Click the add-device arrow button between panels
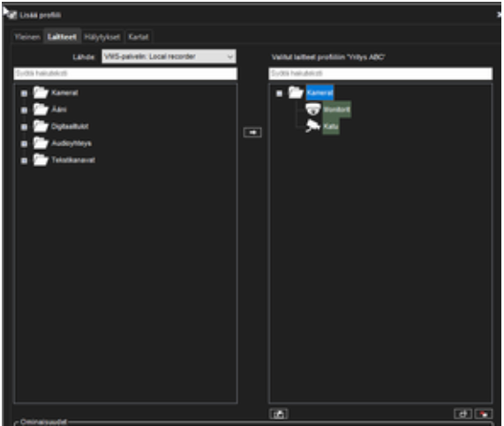Screen dimensions: 504x426 pyautogui.click(x=252, y=132)
